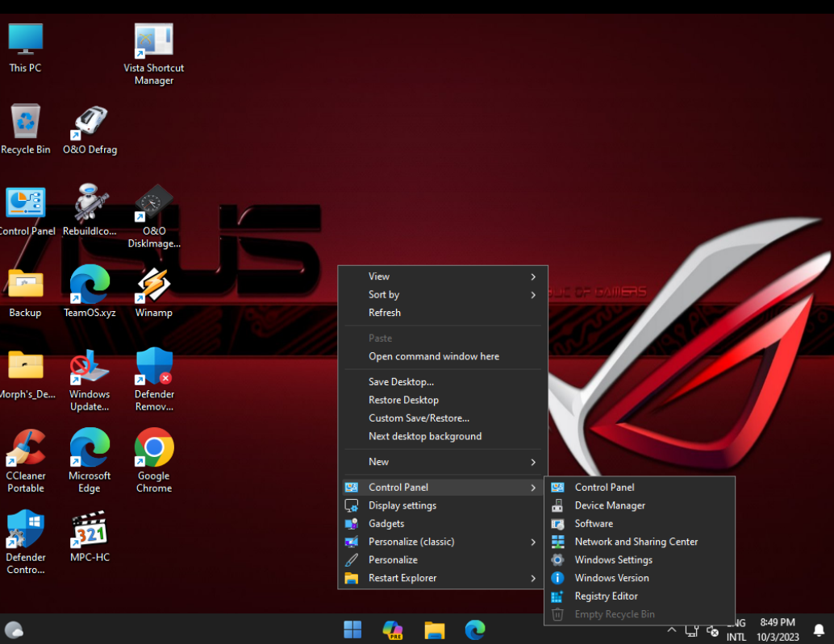Screen dimensions: 834x644
Task: Open the Windows Start button
Action: click(x=352, y=629)
